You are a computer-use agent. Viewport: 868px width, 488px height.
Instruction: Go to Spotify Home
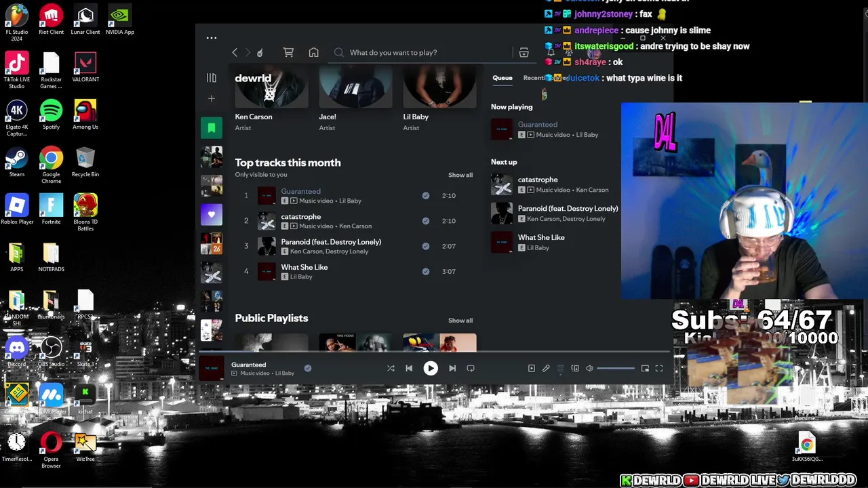click(x=313, y=52)
